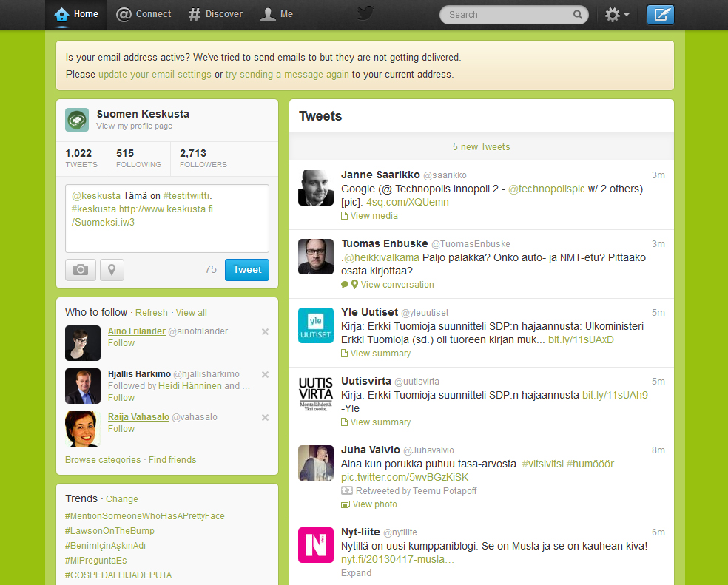This screenshot has height=585, width=728.
Task: Open Janne Saarikko's avatar
Action: 316,188
